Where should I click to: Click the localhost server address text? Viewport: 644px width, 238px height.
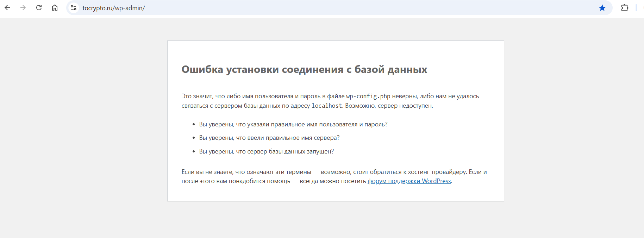point(326,106)
